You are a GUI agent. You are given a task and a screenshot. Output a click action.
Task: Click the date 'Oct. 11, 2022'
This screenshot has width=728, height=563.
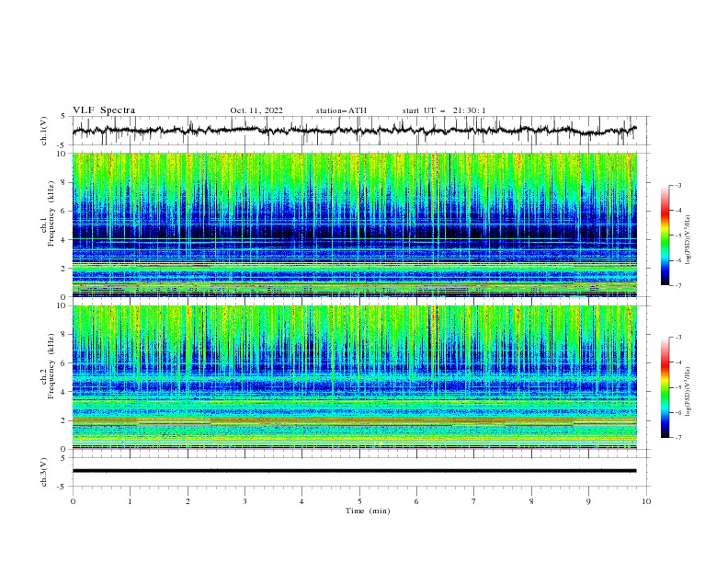tap(256, 110)
